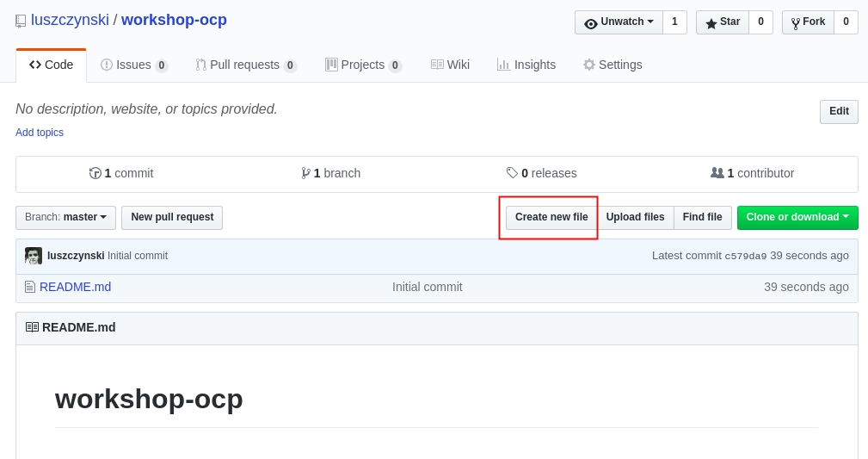Fork the workshop-ocp repository
The image size is (868, 459).
coord(808,22)
